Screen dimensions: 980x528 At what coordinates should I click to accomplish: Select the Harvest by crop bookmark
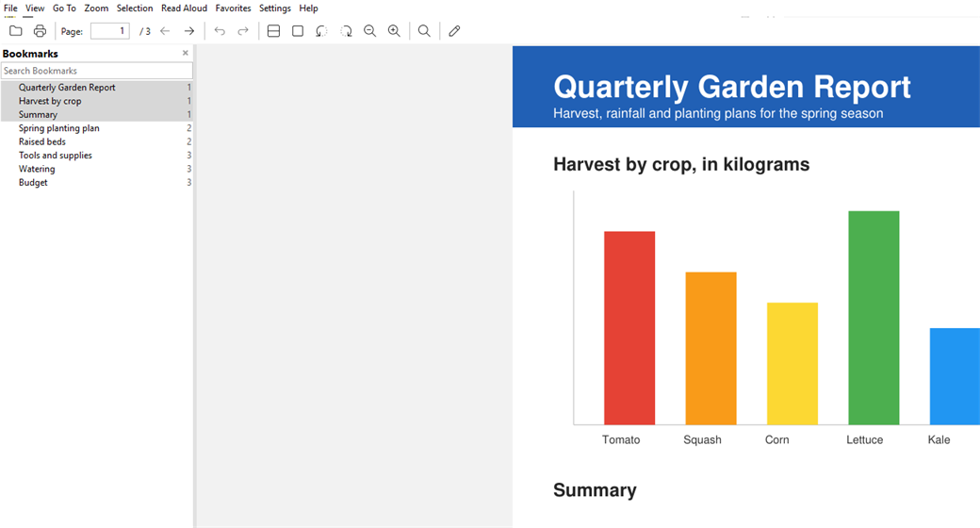(97, 101)
